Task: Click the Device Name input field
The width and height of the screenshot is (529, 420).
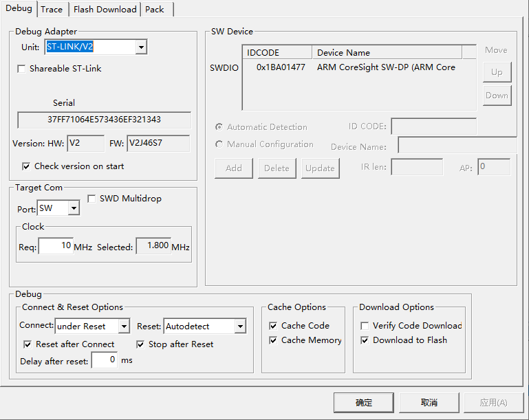Action: pos(457,145)
